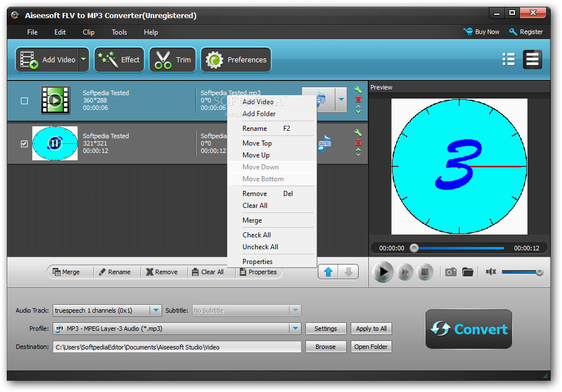Screen dimensions: 562x392
Task: Delete second file with red trash icon
Action: coord(358,143)
